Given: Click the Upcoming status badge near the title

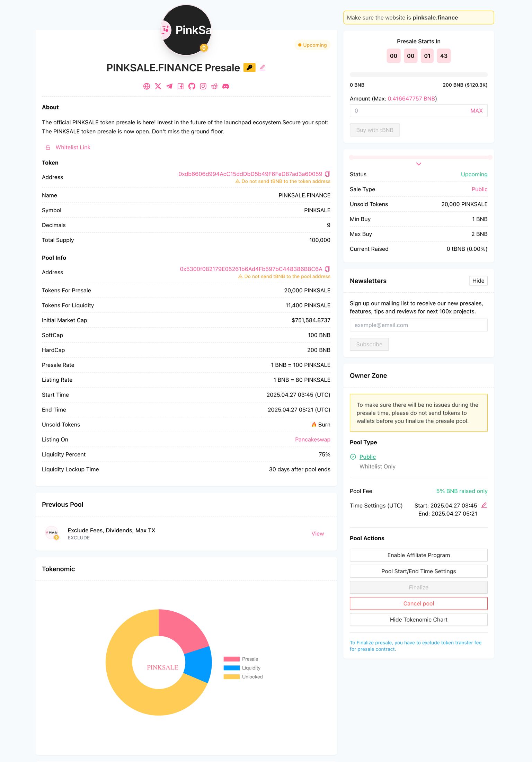Looking at the screenshot, I should (x=312, y=45).
